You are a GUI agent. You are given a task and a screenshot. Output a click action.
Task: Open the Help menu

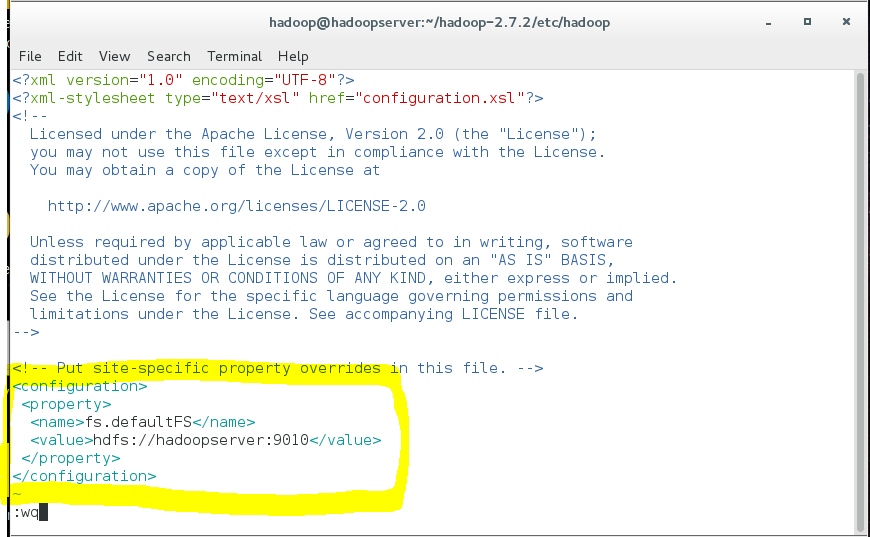293,57
